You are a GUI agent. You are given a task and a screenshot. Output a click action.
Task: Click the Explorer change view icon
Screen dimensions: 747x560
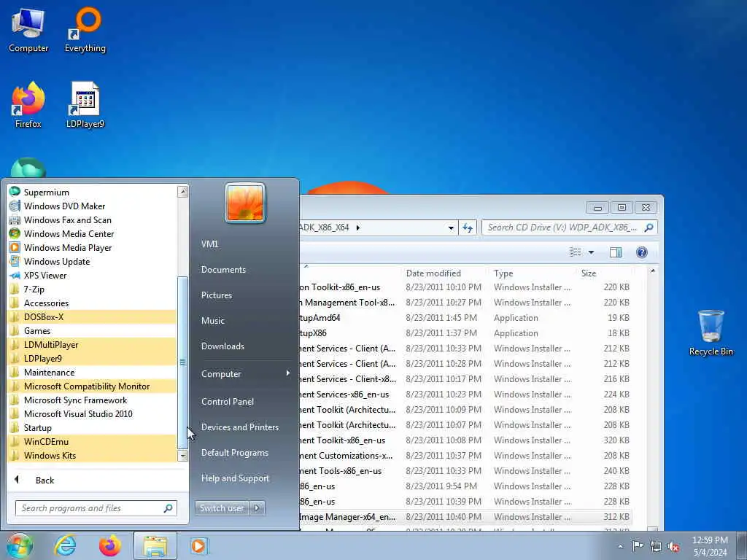tap(575, 252)
